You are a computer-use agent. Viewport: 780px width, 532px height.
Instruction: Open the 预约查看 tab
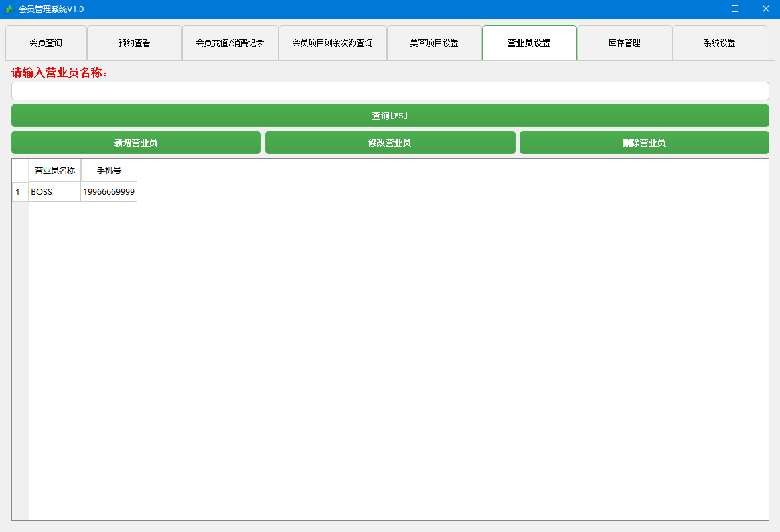(134, 42)
